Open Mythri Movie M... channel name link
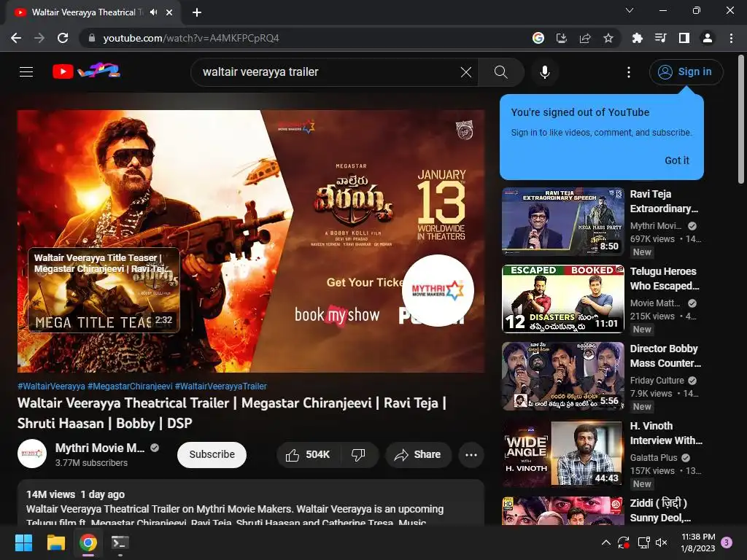The width and height of the screenshot is (747, 560). pyautogui.click(x=100, y=448)
